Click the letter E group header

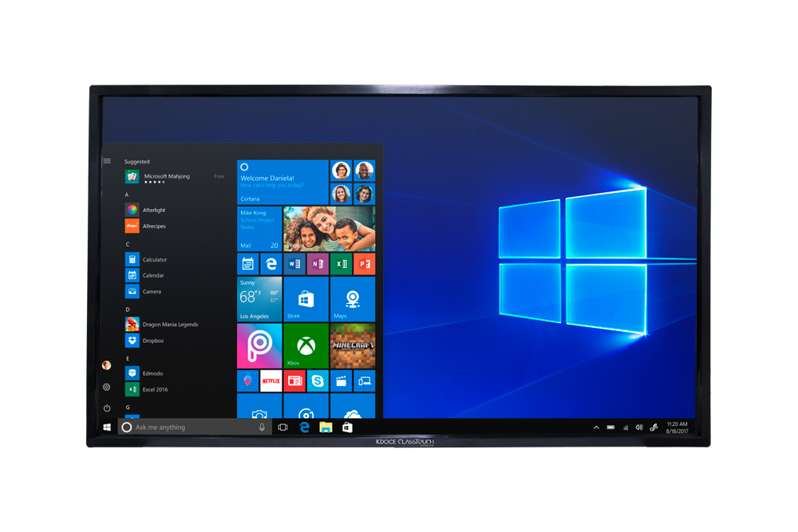pos(127,359)
